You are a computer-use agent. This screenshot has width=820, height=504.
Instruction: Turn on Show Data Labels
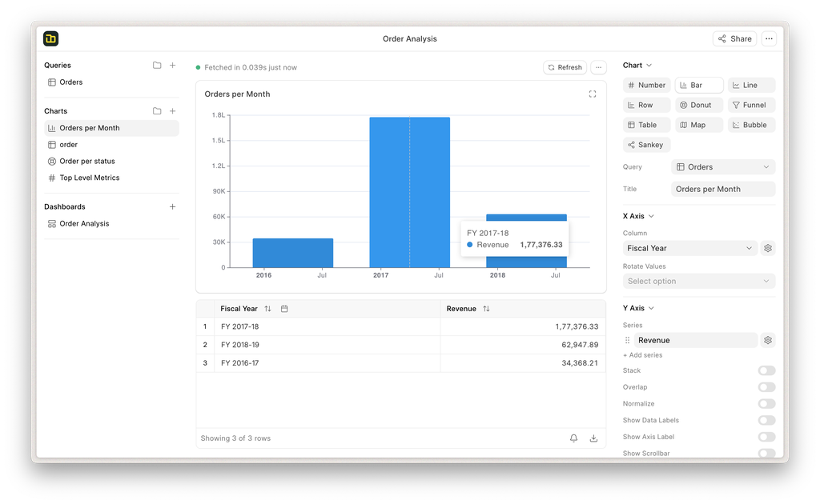(766, 420)
